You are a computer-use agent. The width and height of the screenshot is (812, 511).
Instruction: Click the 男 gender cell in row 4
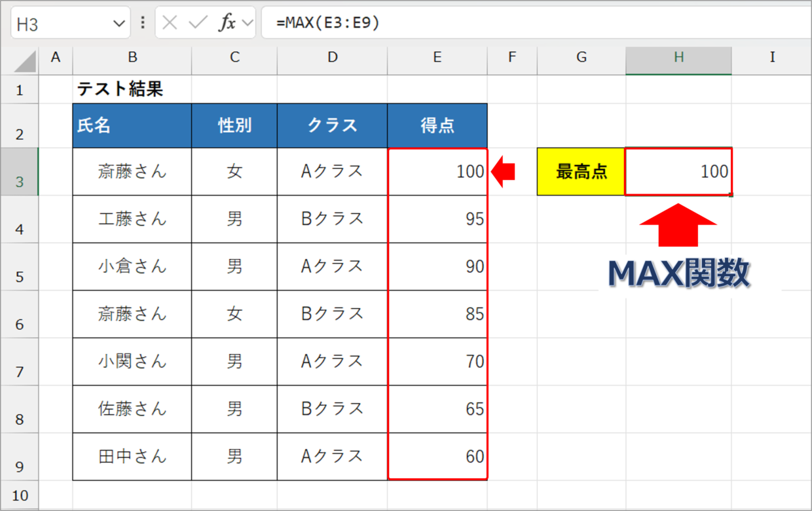pyautogui.click(x=234, y=219)
